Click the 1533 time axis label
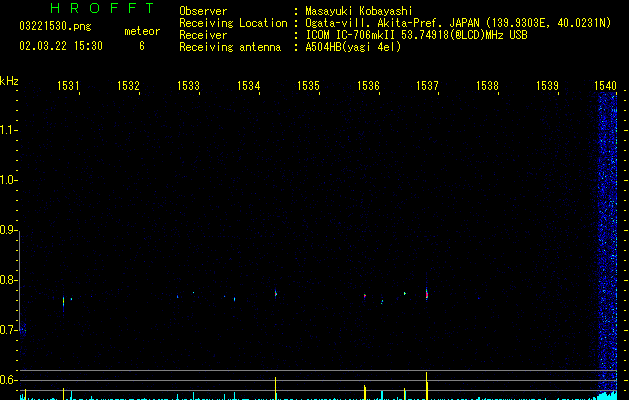This screenshot has height=400, width=629. coord(188,85)
